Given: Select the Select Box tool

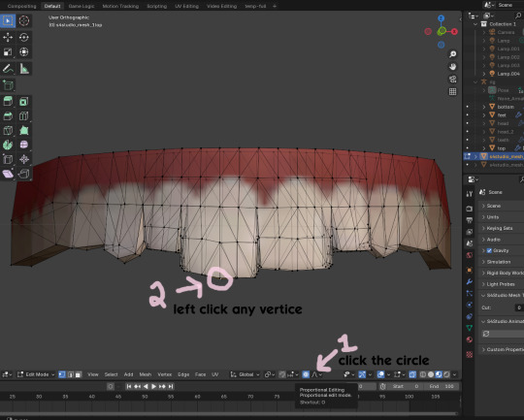Looking at the screenshot, I should tap(8, 20).
